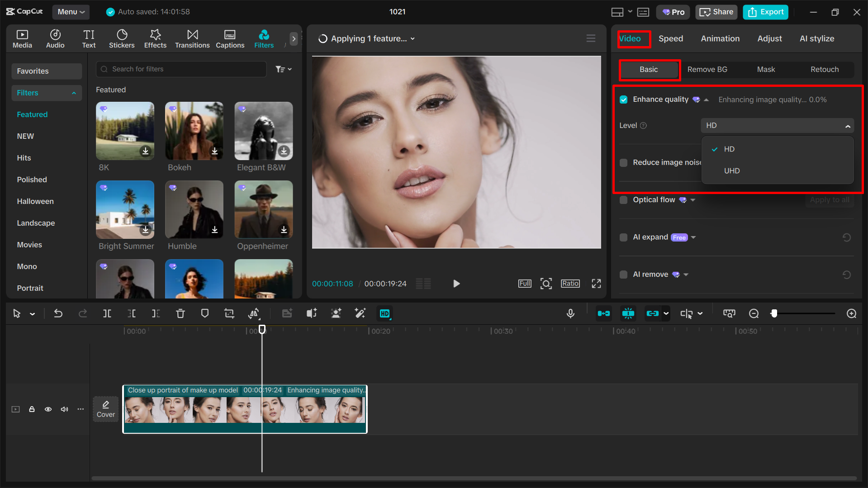Image resolution: width=868 pixels, height=488 pixels.
Task: Switch to the Speed tab
Action: (x=671, y=38)
